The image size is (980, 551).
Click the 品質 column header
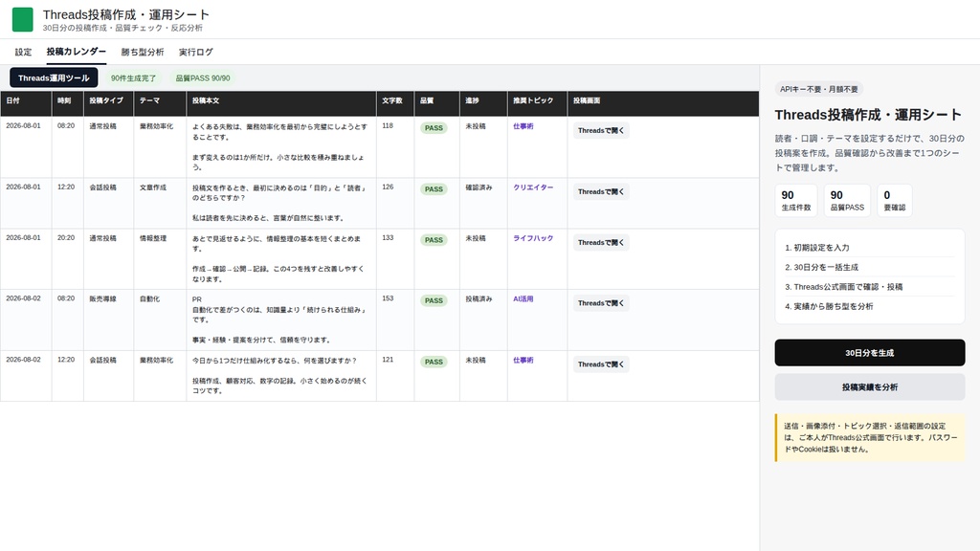[436, 103]
